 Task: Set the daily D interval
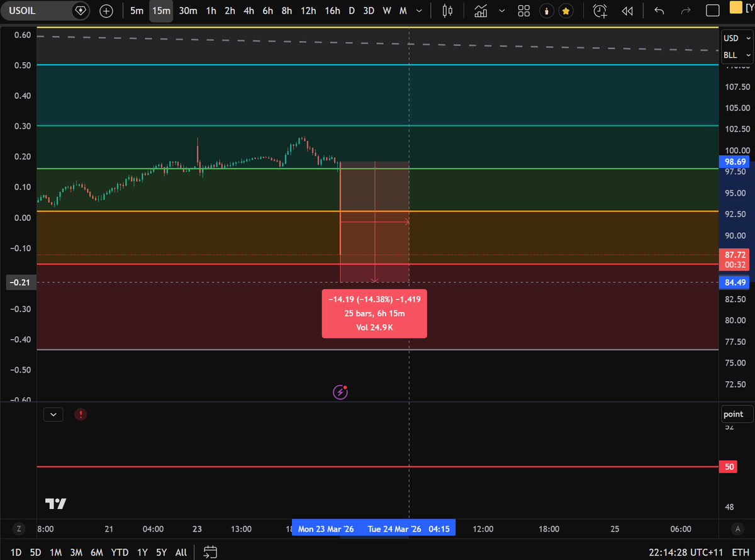click(x=352, y=11)
